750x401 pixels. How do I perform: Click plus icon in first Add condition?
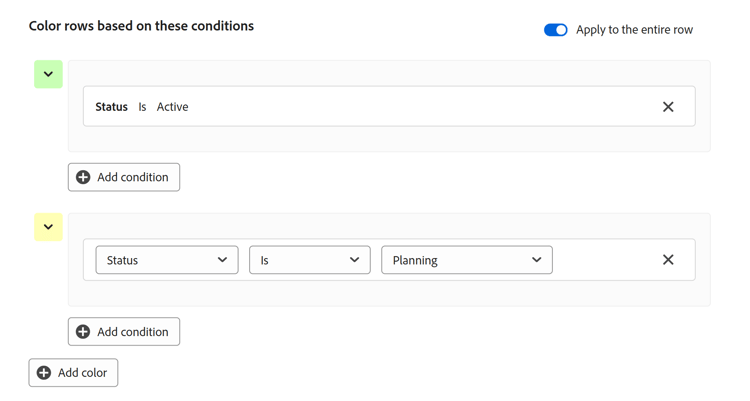click(83, 177)
